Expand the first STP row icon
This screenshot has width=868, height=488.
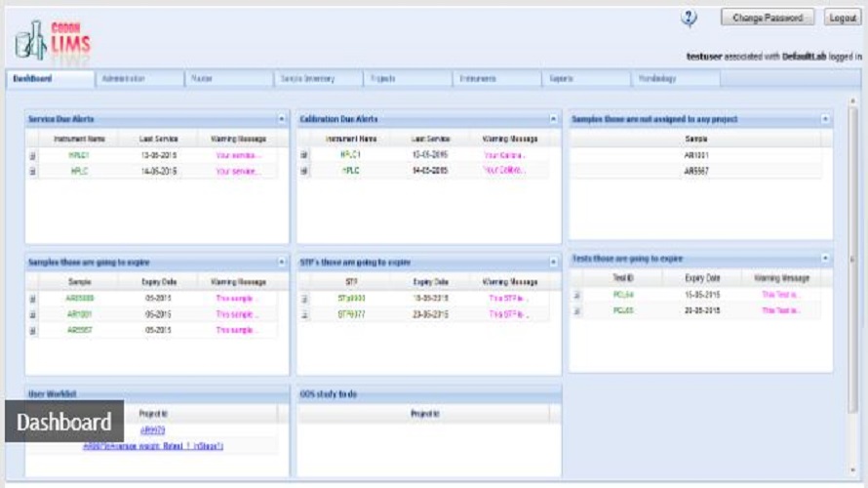point(304,299)
